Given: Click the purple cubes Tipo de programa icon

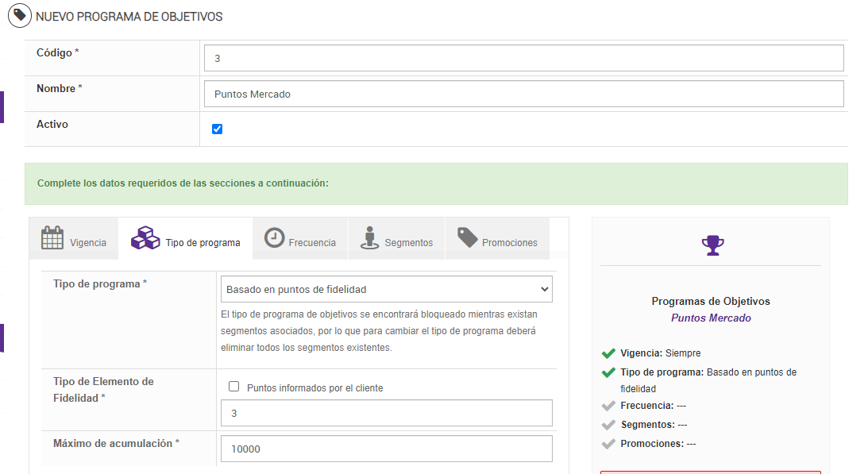Looking at the screenshot, I should pyautogui.click(x=145, y=238).
